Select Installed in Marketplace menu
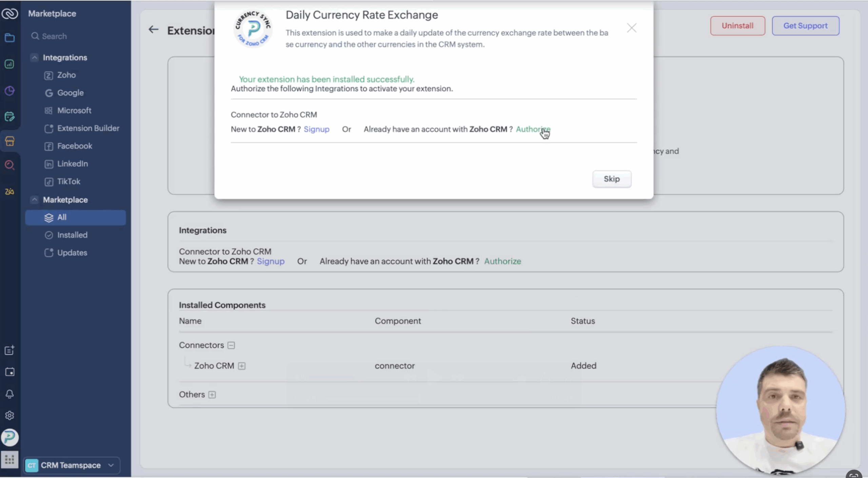868x478 pixels. 72,235
